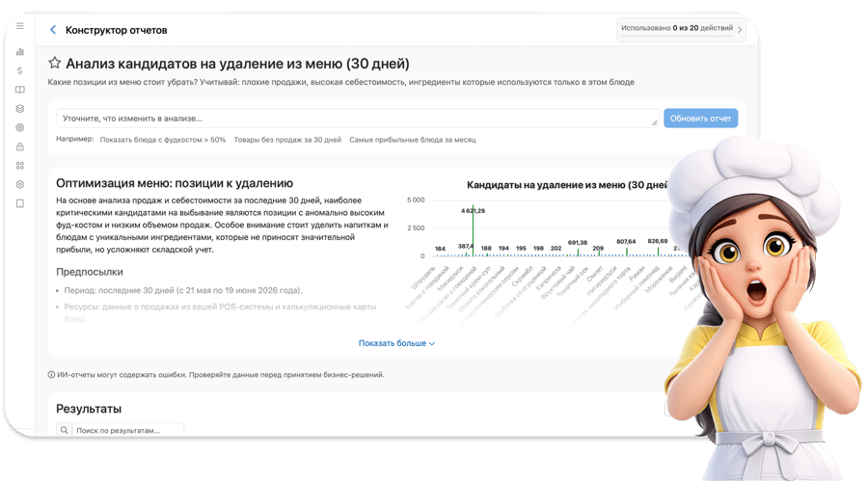Open the open-book menu sidebar icon
The image size is (868, 481).
click(x=20, y=90)
